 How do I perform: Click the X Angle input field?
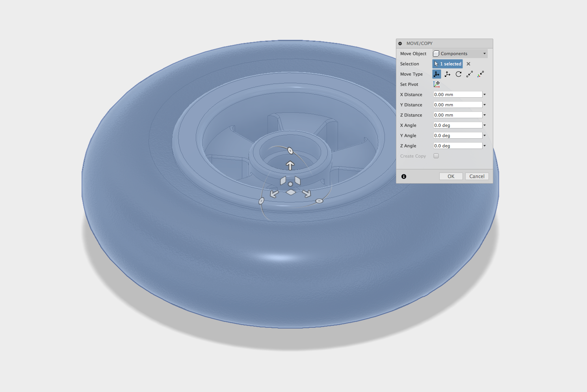pos(458,125)
